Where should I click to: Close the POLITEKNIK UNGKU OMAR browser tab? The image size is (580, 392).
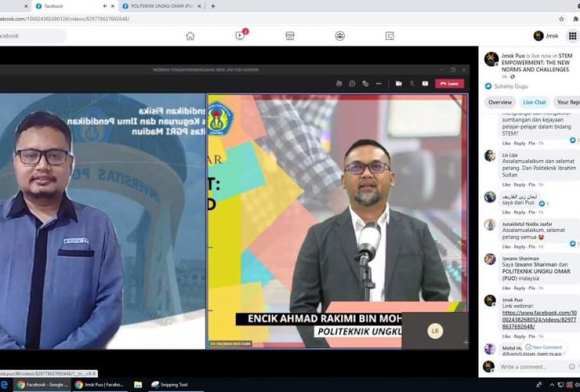[x=199, y=6]
